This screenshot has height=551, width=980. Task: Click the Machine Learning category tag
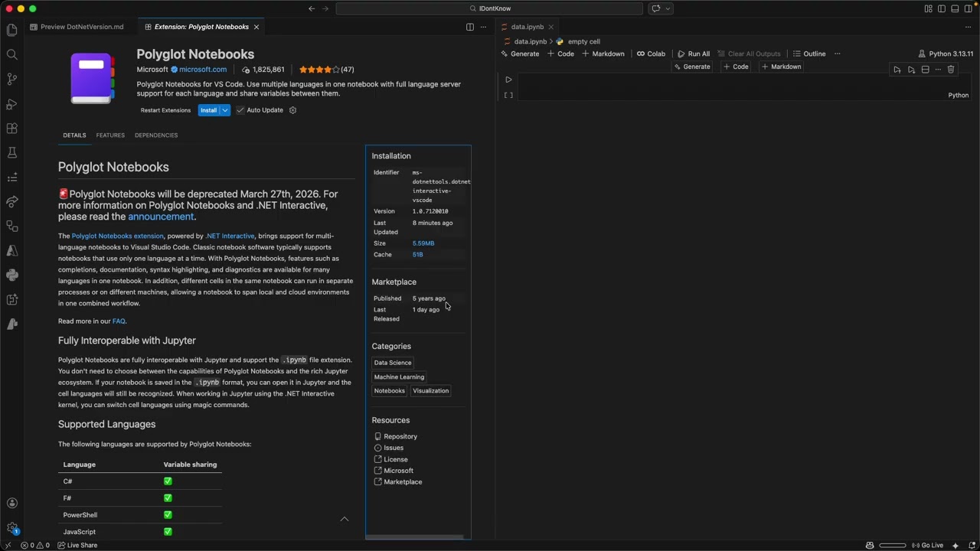click(399, 377)
